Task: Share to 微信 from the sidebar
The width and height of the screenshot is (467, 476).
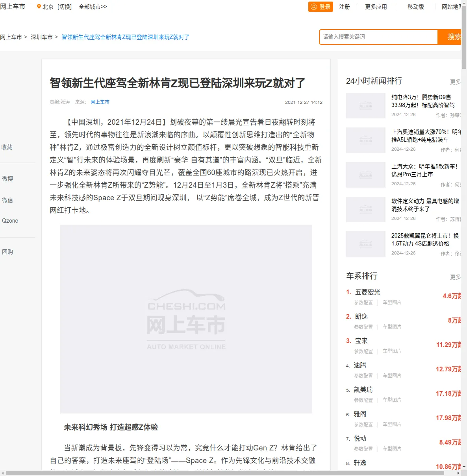Action: point(7,200)
